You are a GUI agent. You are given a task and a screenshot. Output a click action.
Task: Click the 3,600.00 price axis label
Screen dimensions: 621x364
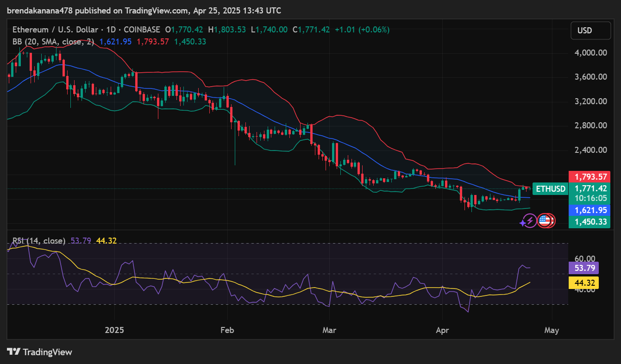point(590,77)
